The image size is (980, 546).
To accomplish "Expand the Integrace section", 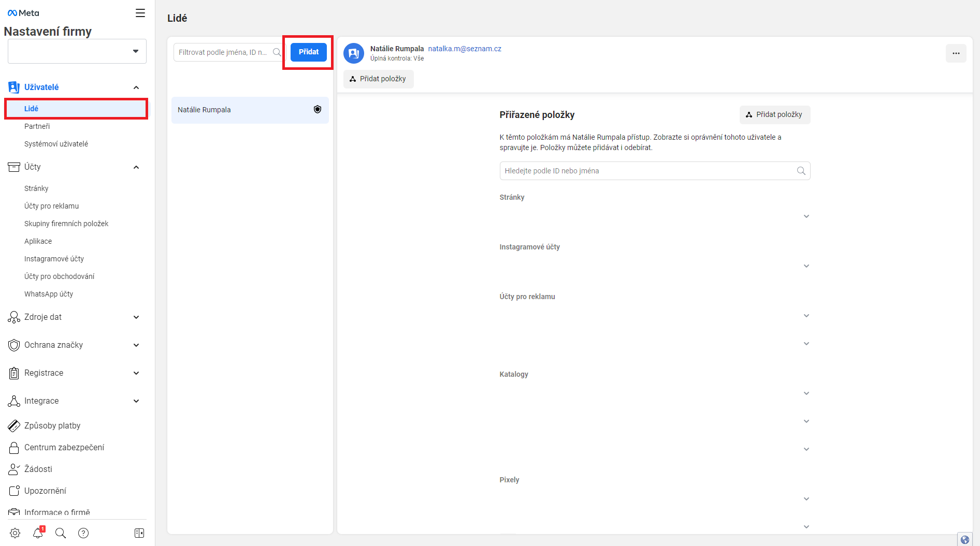I will pyautogui.click(x=136, y=401).
